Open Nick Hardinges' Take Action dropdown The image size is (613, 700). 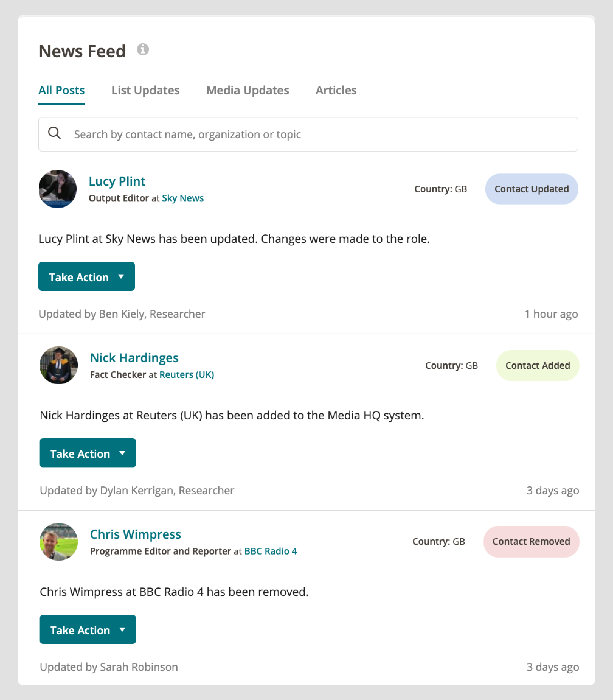click(88, 453)
